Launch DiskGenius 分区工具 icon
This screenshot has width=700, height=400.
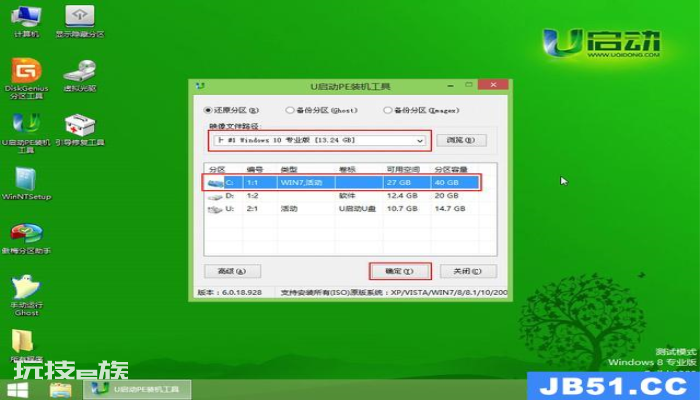click(x=26, y=79)
